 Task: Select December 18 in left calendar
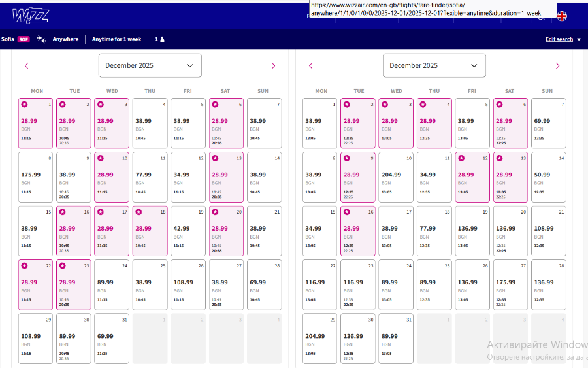pos(150,231)
